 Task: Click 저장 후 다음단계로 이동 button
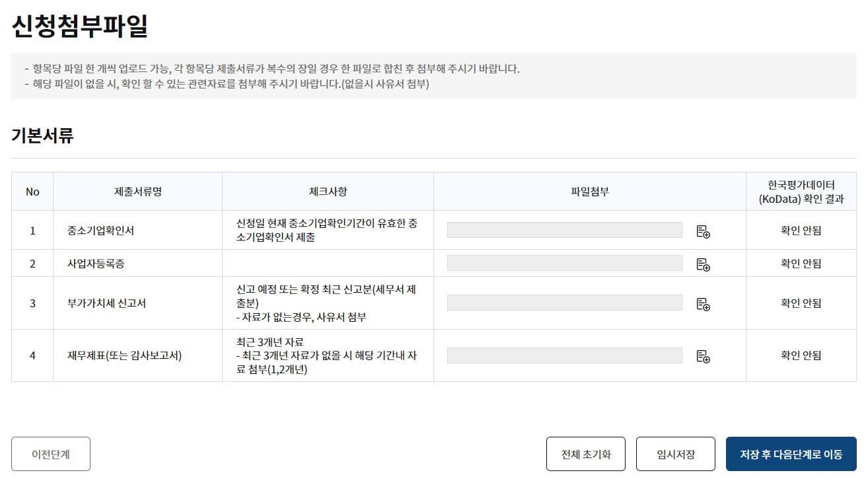point(791,454)
